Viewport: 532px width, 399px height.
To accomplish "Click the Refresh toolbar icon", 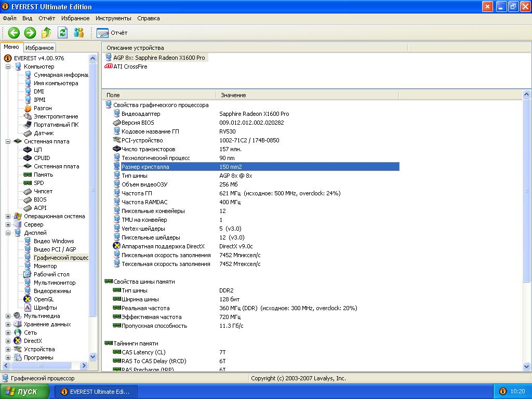I will tap(63, 33).
